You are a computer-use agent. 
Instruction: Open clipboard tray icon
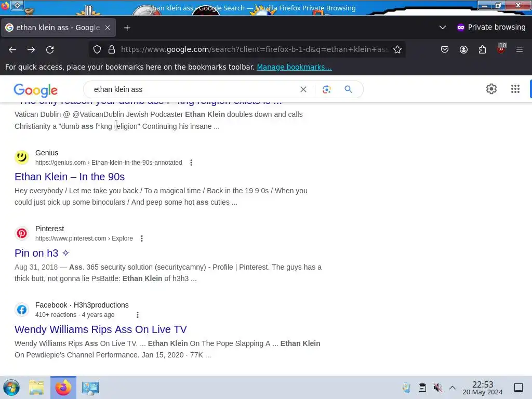(422, 388)
